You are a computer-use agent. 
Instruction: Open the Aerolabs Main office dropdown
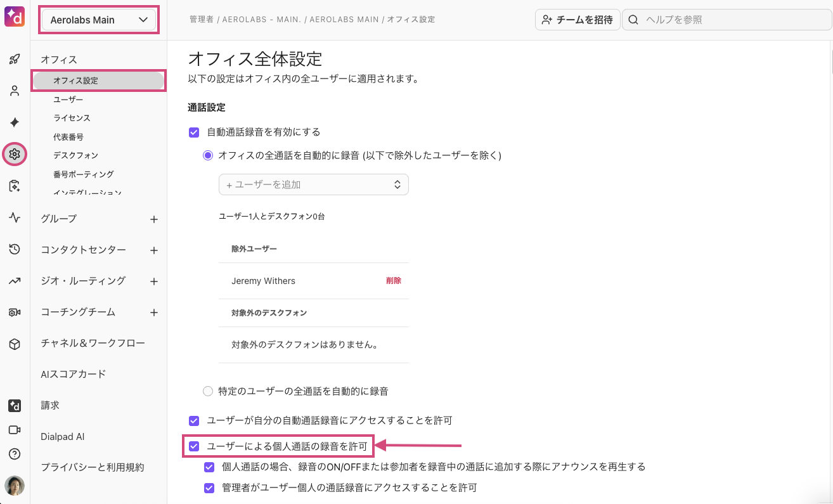pyautogui.click(x=98, y=20)
